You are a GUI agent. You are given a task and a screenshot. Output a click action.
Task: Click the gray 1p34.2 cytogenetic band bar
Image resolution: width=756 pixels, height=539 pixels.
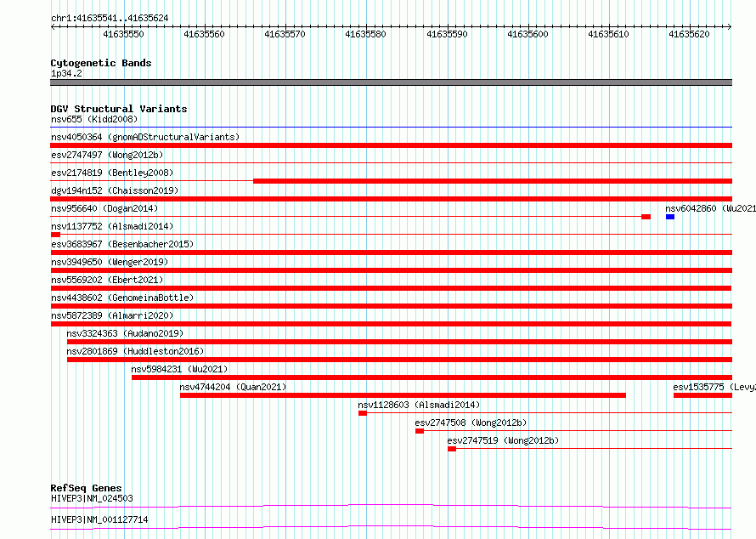pos(391,82)
